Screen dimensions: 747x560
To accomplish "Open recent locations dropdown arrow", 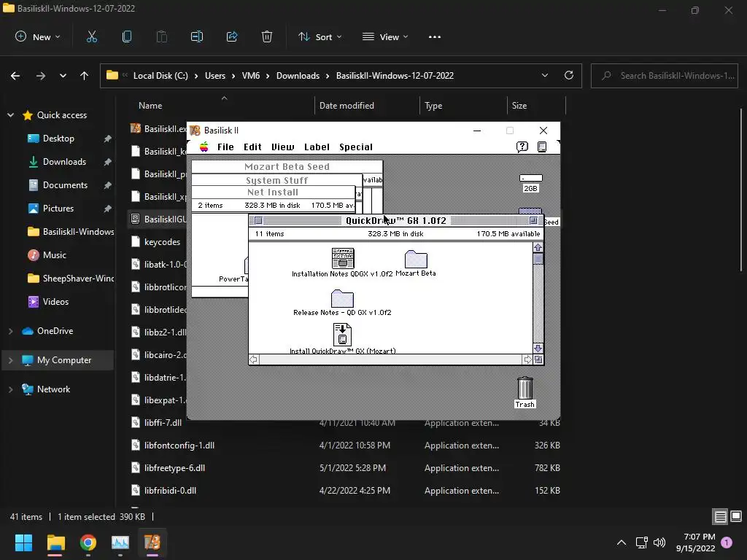I will tap(63, 76).
